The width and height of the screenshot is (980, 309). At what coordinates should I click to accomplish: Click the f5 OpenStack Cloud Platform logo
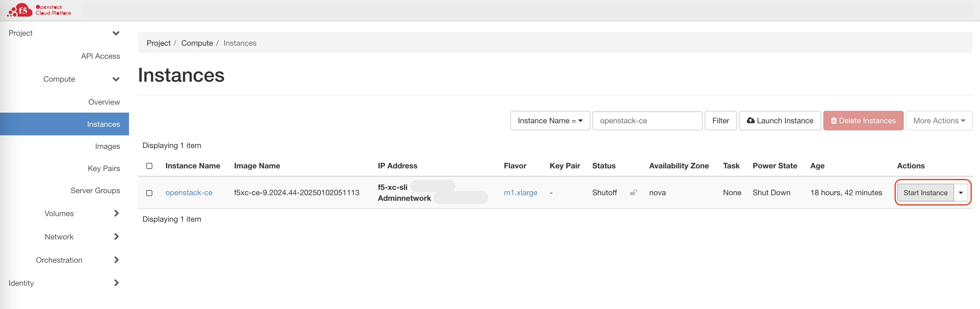click(x=38, y=10)
